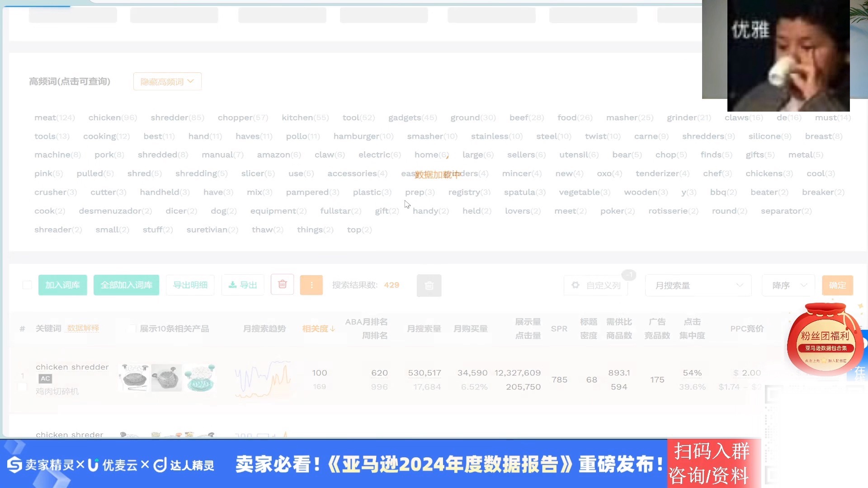The height and width of the screenshot is (488, 868).
Task: Click the chicken shreder keyword row
Action: click(x=70, y=434)
